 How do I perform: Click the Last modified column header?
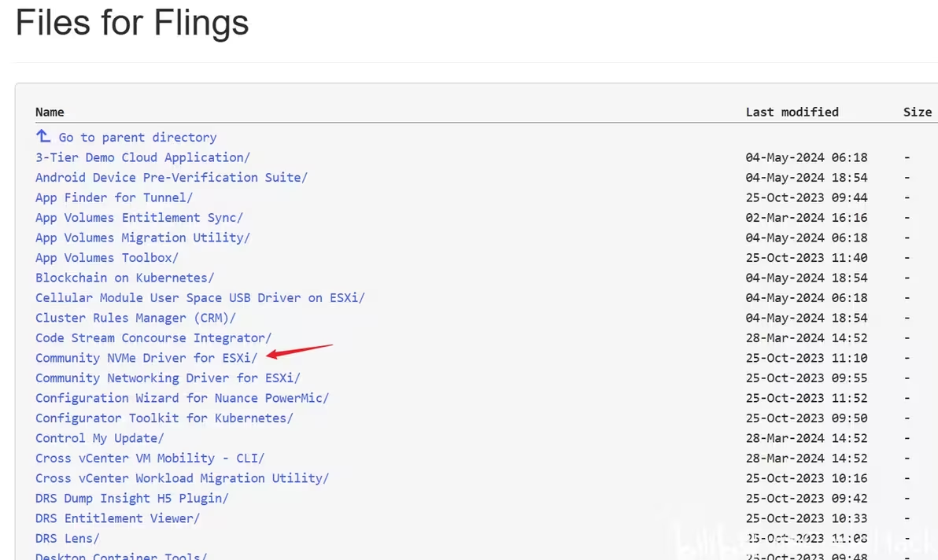(792, 112)
